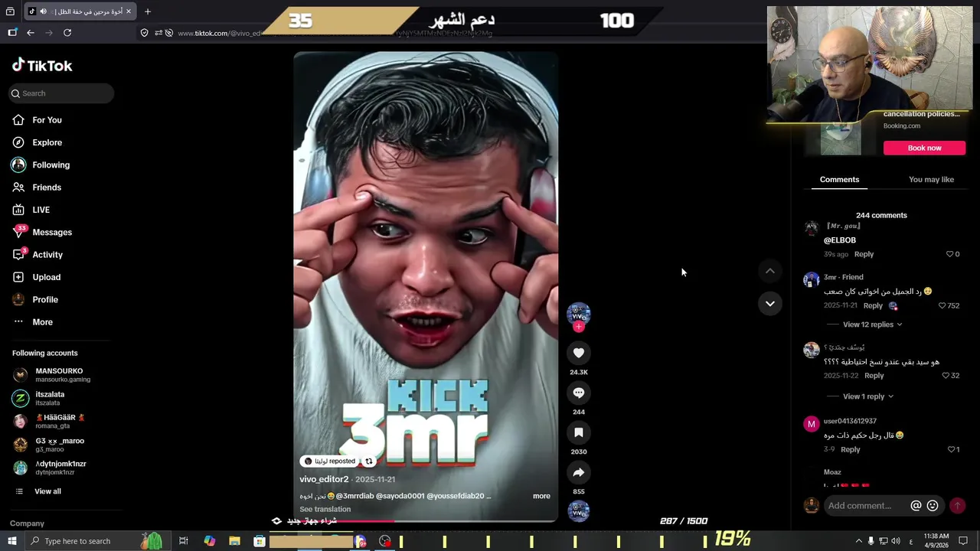Switch to the Comments tab

(x=839, y=179)
